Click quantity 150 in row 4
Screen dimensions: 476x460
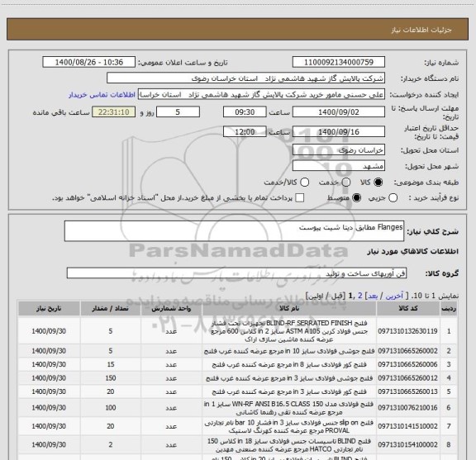pos(111,378)
